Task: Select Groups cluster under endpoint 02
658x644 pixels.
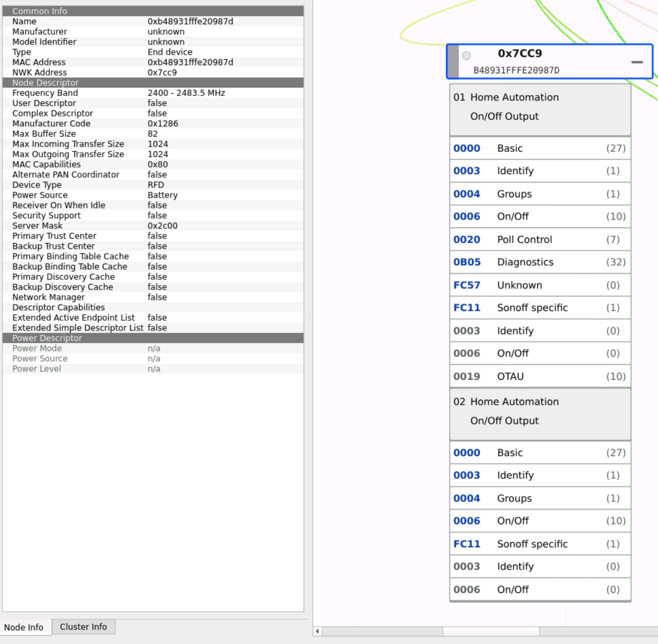Action: [539, 498]
